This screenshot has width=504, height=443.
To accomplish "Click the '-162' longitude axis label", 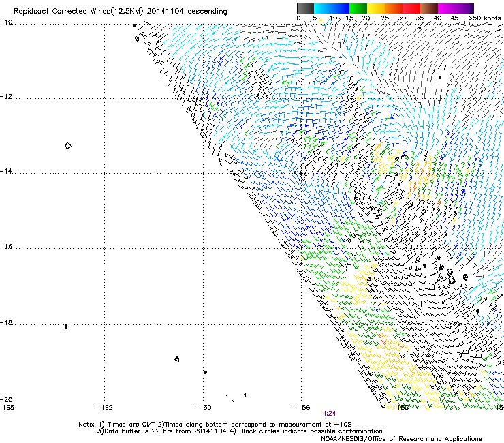I will click(104, 408).
